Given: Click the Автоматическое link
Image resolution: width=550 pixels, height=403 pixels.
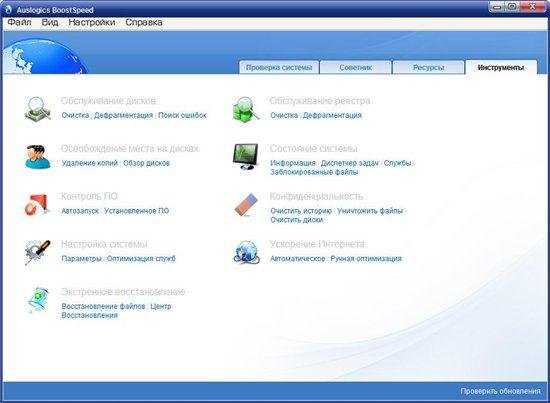Looking at the screenshot, I should point(298,258).
